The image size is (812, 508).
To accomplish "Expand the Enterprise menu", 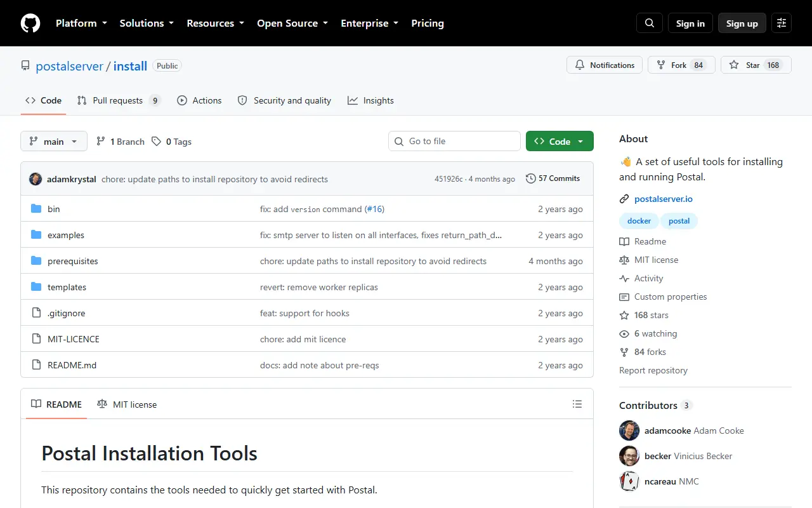I will pos(369,23).
